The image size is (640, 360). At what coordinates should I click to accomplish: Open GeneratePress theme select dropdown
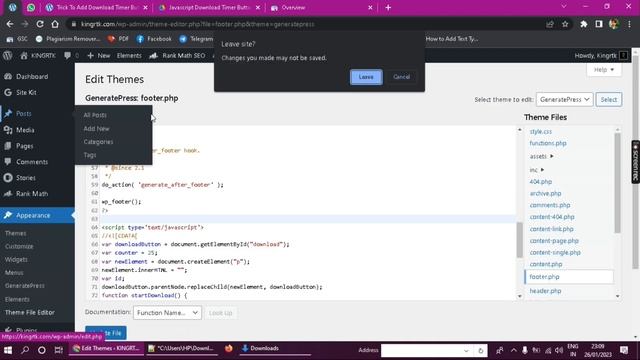pos(564,100)
